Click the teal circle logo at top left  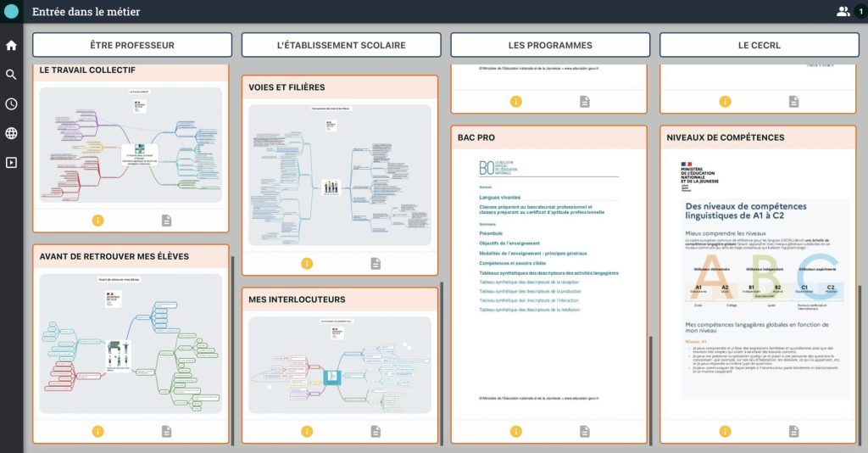coord(11,11)
